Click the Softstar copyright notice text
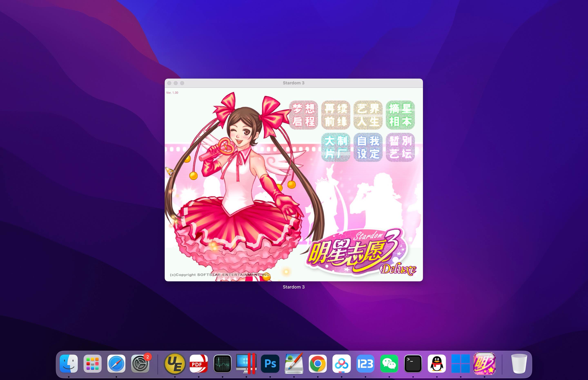 (x=220, y=275)
